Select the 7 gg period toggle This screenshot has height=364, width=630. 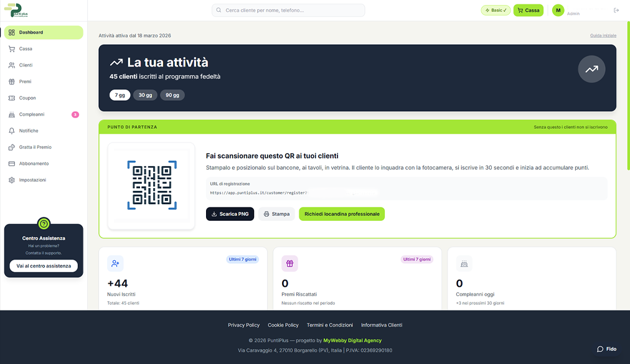tap(120, 95)
